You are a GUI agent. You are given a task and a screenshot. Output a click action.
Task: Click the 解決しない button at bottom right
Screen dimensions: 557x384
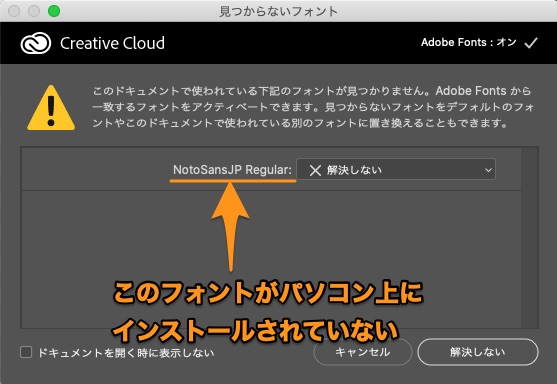point(477,352)
